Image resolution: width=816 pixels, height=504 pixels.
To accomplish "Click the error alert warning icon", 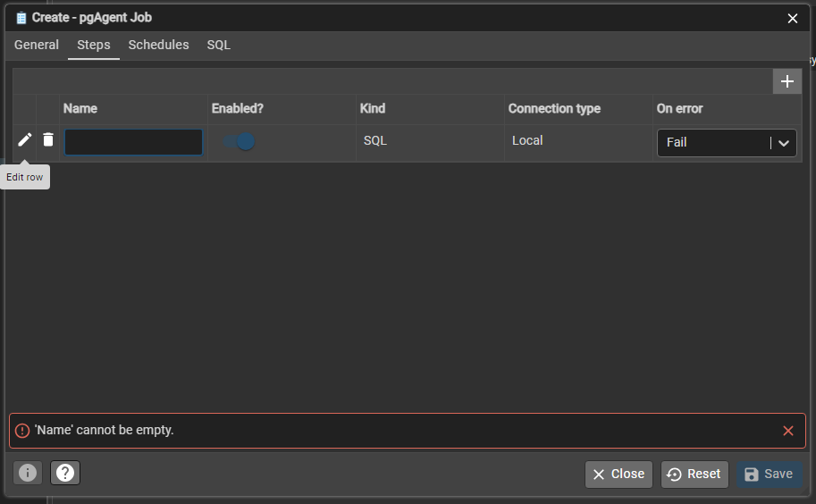I will click(22, 431).
